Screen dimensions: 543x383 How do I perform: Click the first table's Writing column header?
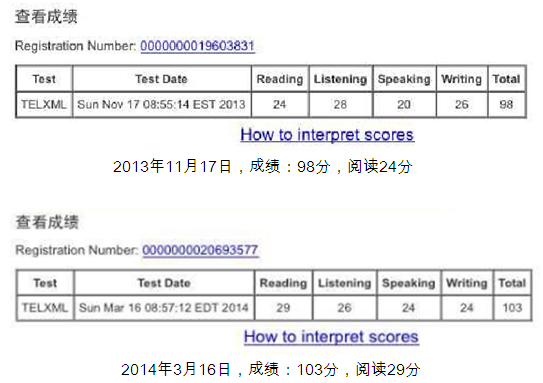pos(462,79)
